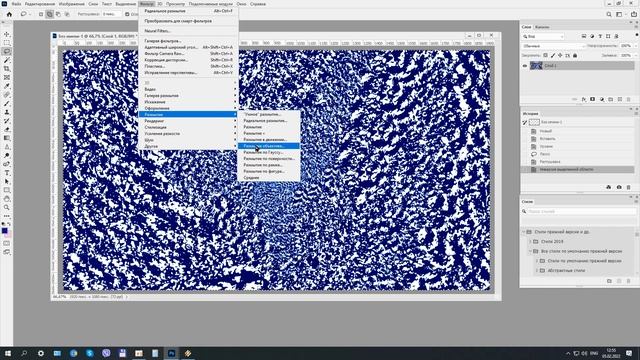The width and height of the screenshot is (640, 360).
Task: Toggle lock all padlock icon
Action: [575, 55]
